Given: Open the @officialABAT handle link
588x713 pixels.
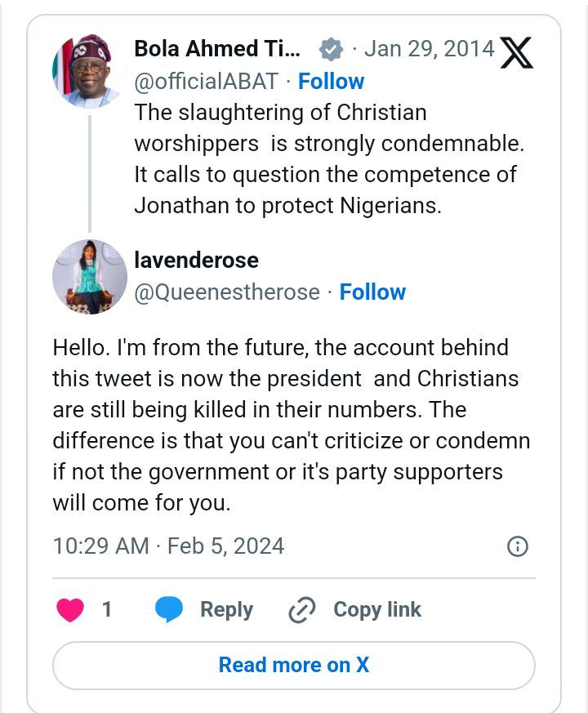Looking at the screenshot, I should tap(206, 82).
